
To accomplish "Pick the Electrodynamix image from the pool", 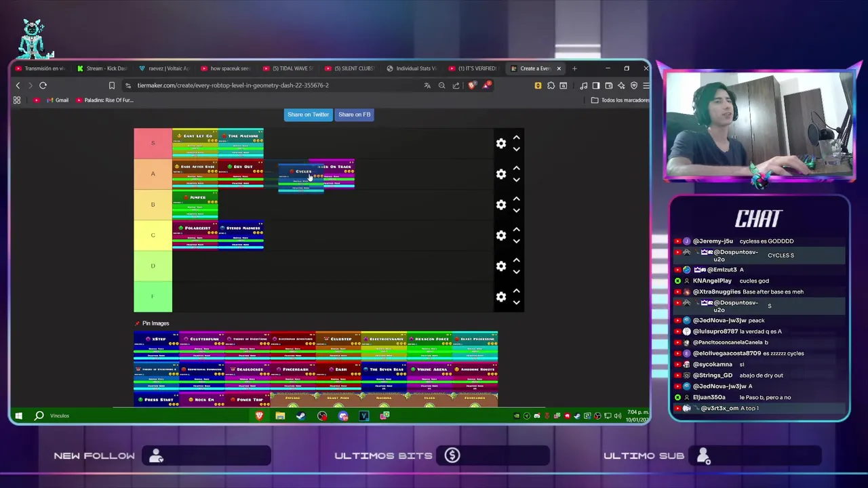I will coord(384,346).
